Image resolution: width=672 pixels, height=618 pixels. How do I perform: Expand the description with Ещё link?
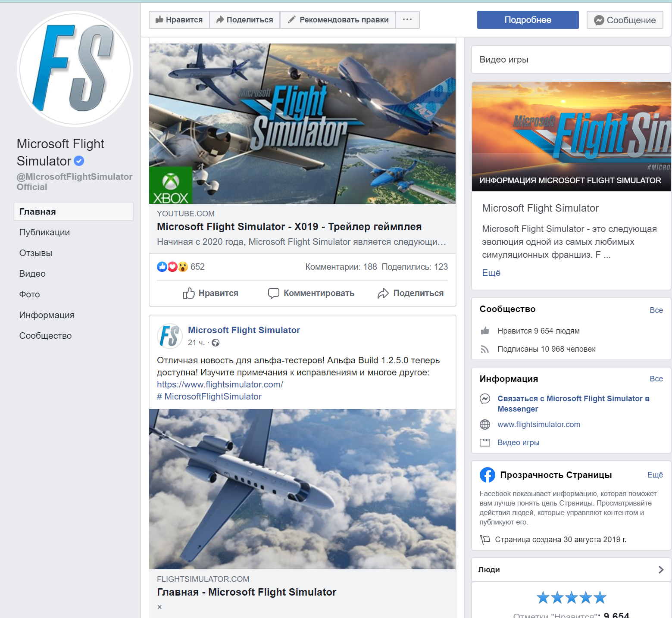point(491,273)
